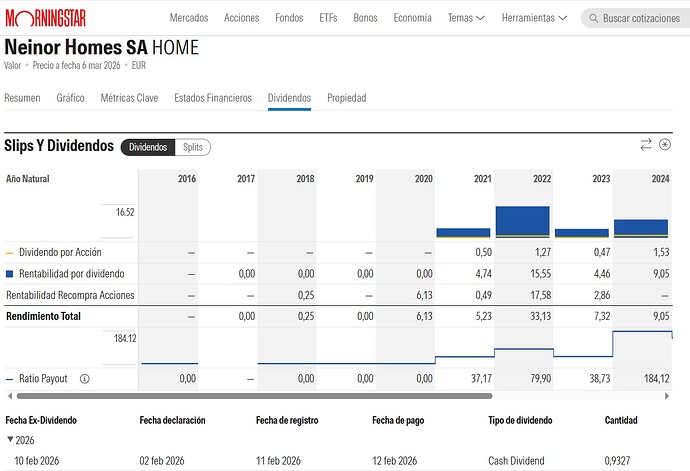Click the 2020 year column header
Image resolution: width=690 pixels, height=471 pixels.
[x=424, y=179]
